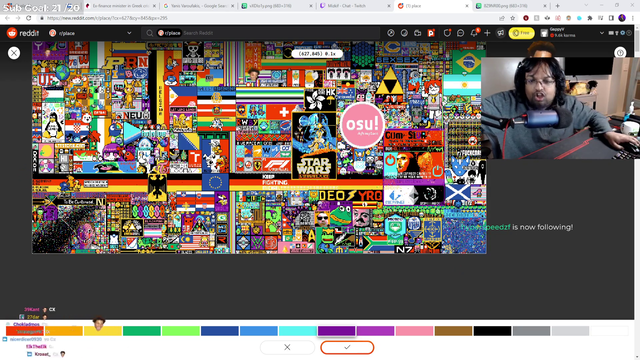Reload the page in the browser
This screenshot has width=640, height=360.
pyautogui.click(x=29, y=18)
